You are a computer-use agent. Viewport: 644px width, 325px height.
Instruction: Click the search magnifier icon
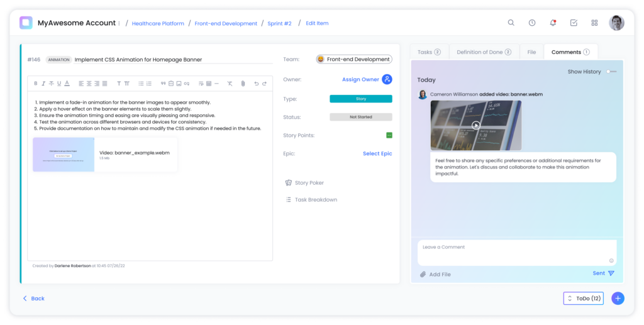[511, 23]
